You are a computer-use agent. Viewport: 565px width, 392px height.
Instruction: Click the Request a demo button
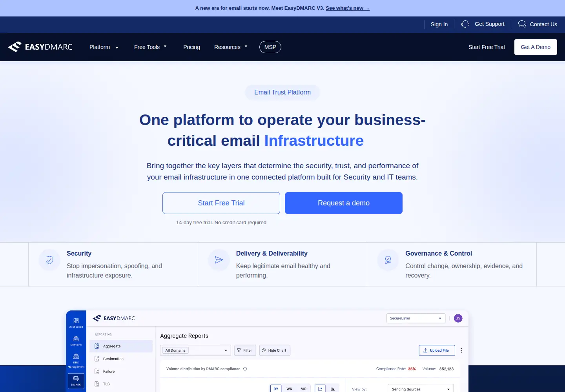pos(344,203)
